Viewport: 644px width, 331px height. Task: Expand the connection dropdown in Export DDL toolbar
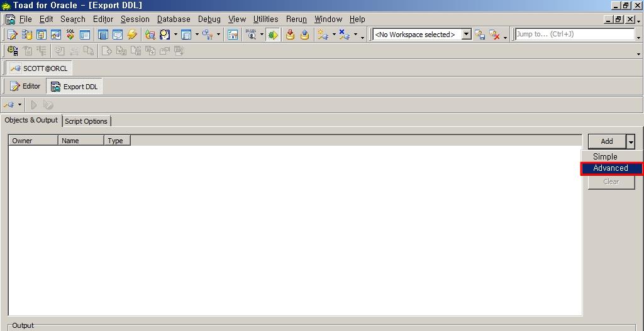19,105
